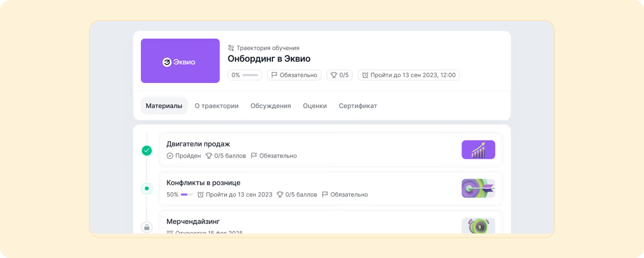Image resolution: width=644 pixels, height=258 pixels.
Task: Click the Эквио purple cover image
Action: coord(180,61)
